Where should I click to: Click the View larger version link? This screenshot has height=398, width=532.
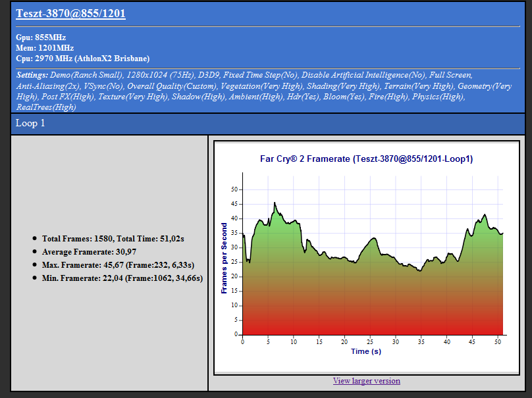pyautogui.click(x=367, y=381)
